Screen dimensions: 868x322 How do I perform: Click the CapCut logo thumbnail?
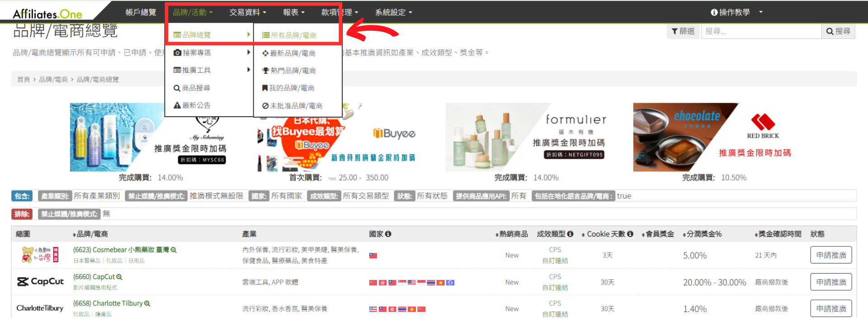point(40,282)
